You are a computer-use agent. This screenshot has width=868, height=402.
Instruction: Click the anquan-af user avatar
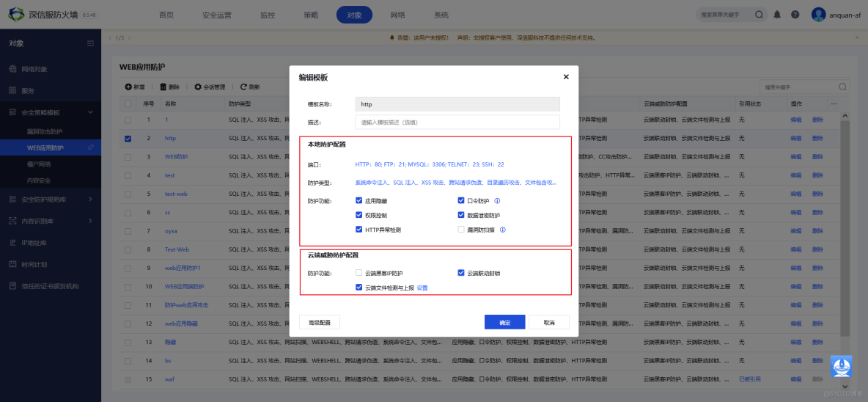(x=819, y=15)
